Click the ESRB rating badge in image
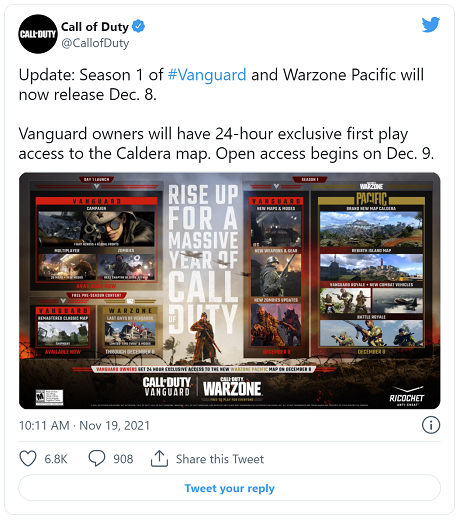Viewport: 460px width, 524px height. pos(49,397)
